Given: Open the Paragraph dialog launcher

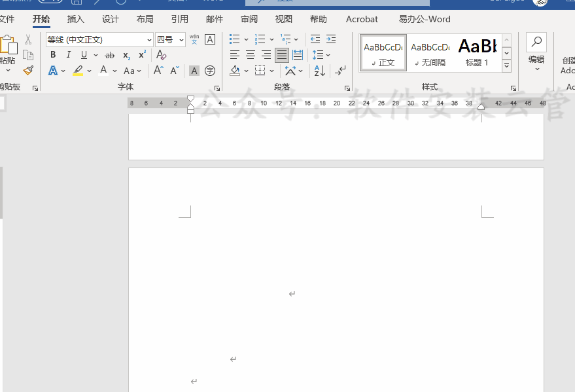Looking at the screenshot, I should (x=347, y=88).
